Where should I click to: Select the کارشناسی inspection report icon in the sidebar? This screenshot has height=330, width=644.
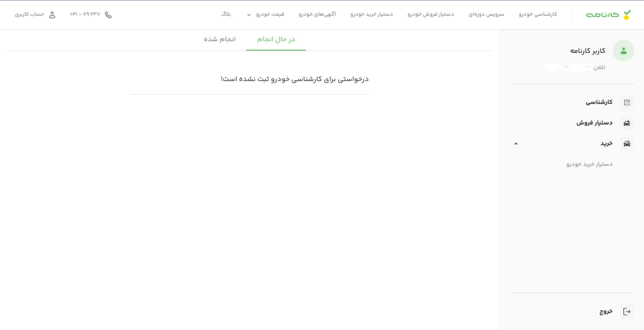tap(627, 102)
